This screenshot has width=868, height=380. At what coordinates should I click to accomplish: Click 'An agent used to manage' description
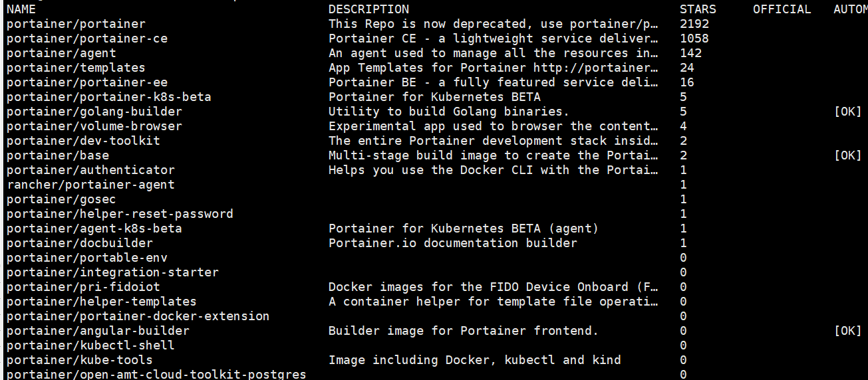coord(494,53)
